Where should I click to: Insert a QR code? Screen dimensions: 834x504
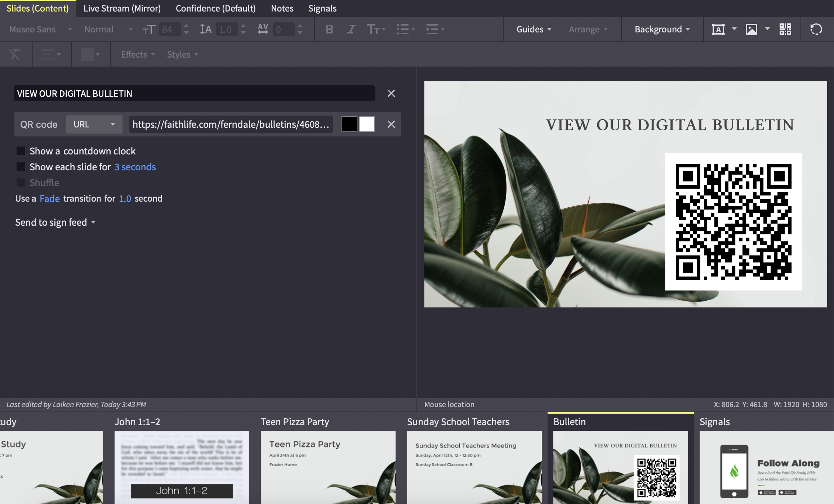785,29
